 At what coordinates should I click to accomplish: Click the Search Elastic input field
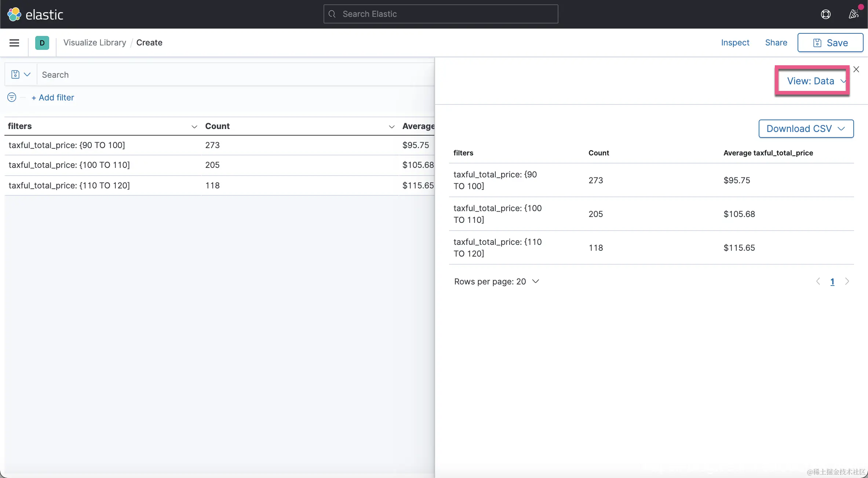click(x=441, y=14)
